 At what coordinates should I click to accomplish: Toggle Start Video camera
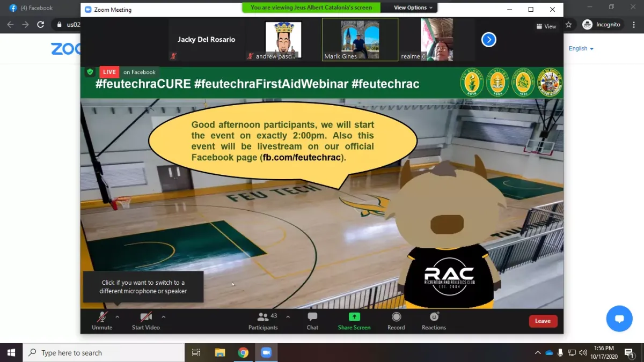pyautogui.click(x=145, y=321)
